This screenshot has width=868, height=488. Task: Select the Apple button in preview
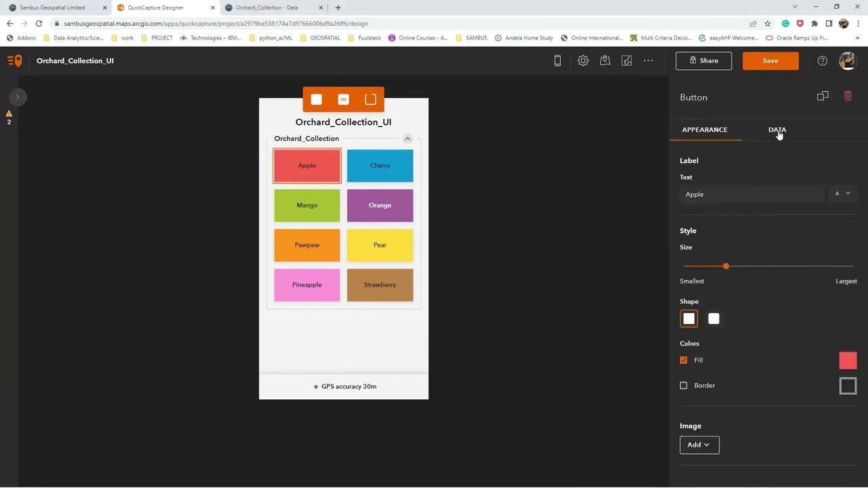click(x=307, y=165)
